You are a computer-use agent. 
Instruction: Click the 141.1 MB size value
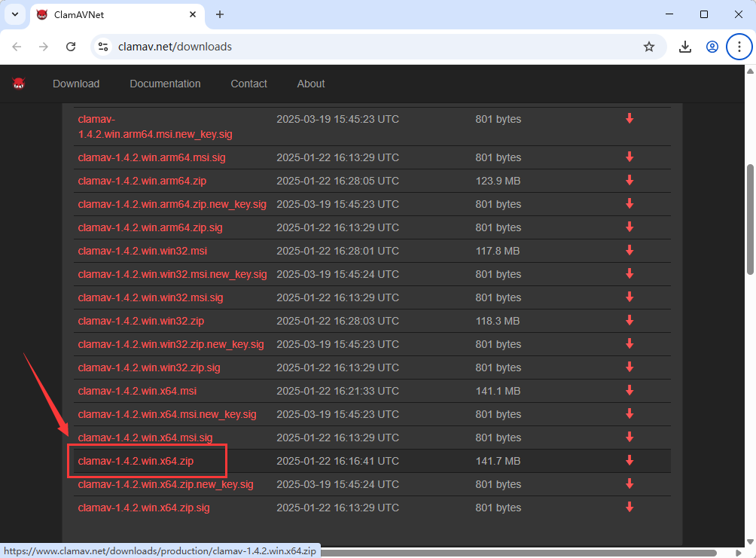tap(498, 391)
